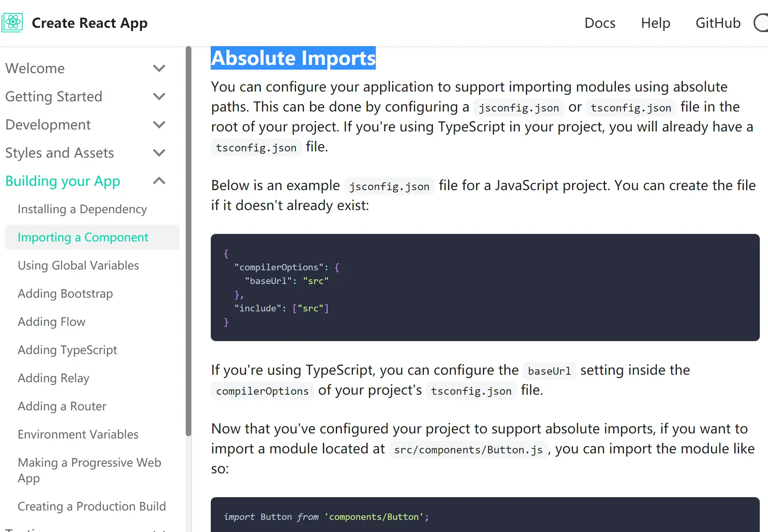The width and height of the screenshot is (768, 532).
Task: Expand Styles and Assets chevron
Action: pos(159,153)
